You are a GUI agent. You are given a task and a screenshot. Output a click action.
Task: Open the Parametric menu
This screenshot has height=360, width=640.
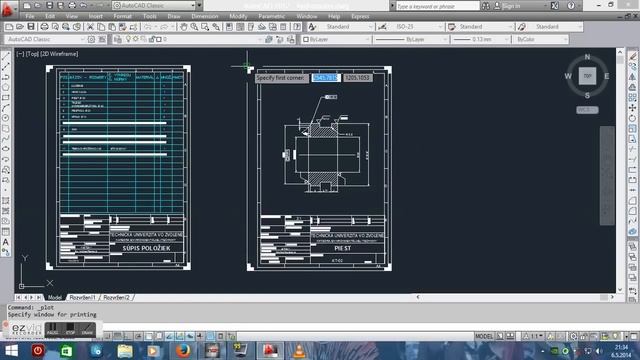[271, 16]
